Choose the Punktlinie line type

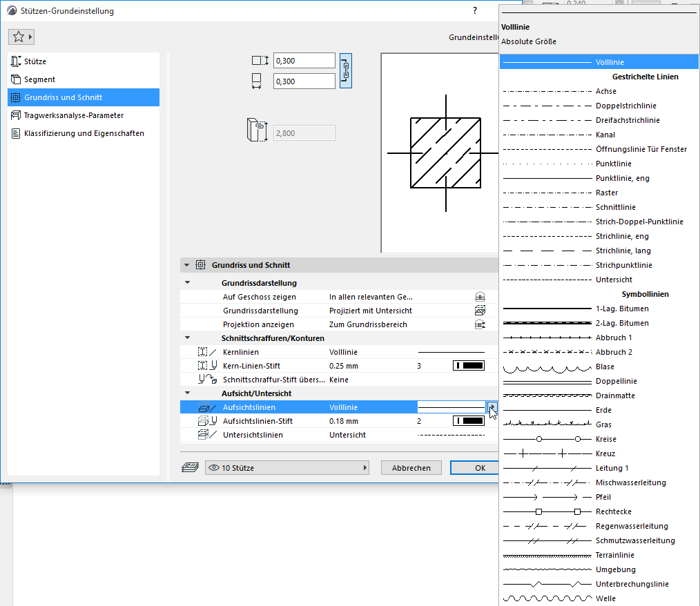point(599,164)
